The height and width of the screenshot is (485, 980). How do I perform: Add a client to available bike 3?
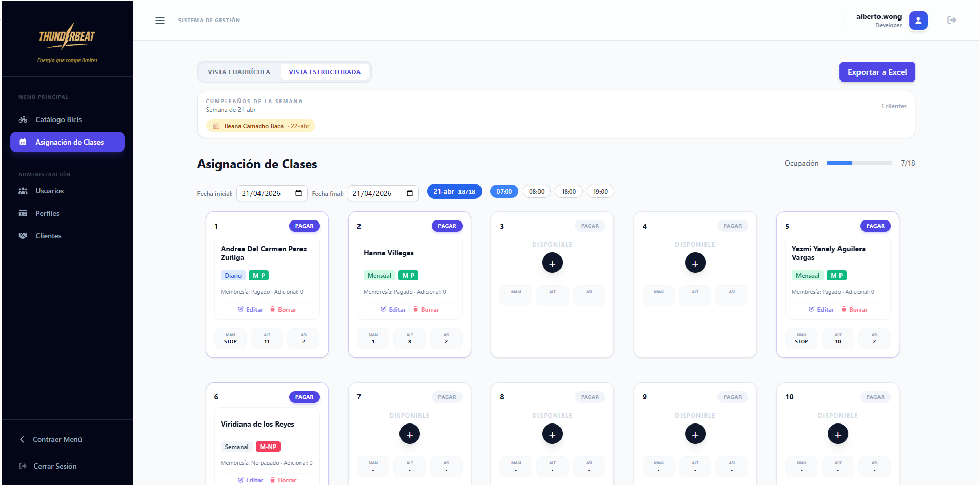click(552, 263)
